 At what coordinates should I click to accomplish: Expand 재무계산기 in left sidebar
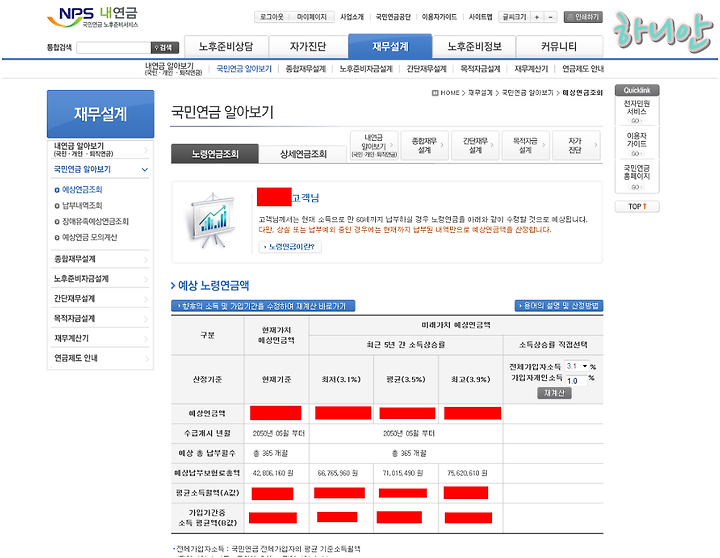click(x=100, y=338)
